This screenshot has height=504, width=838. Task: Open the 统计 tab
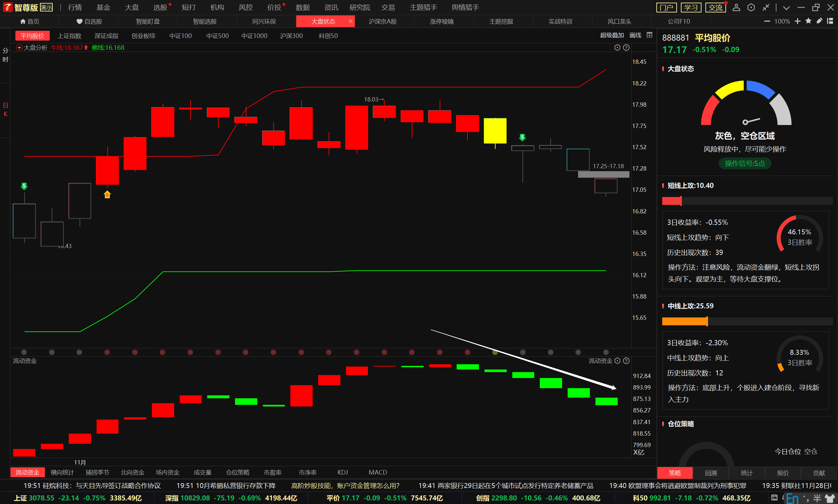[746, 473]
